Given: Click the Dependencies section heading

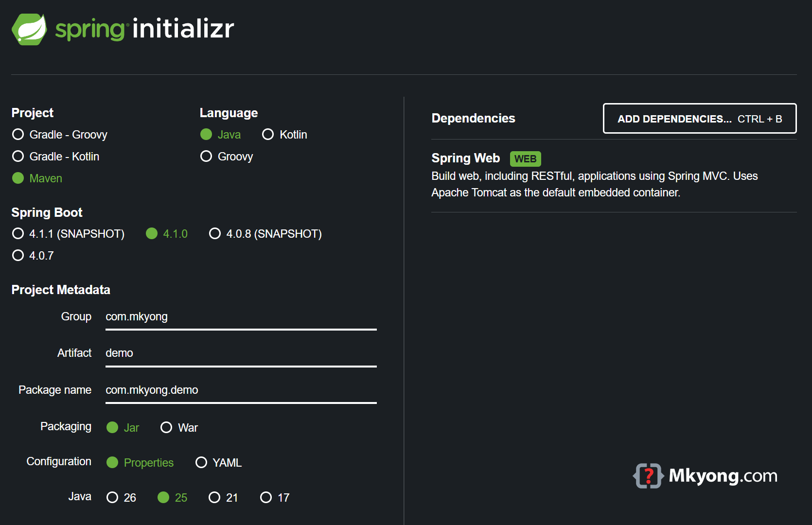Looking at the screenshot, I should point(474,119).
